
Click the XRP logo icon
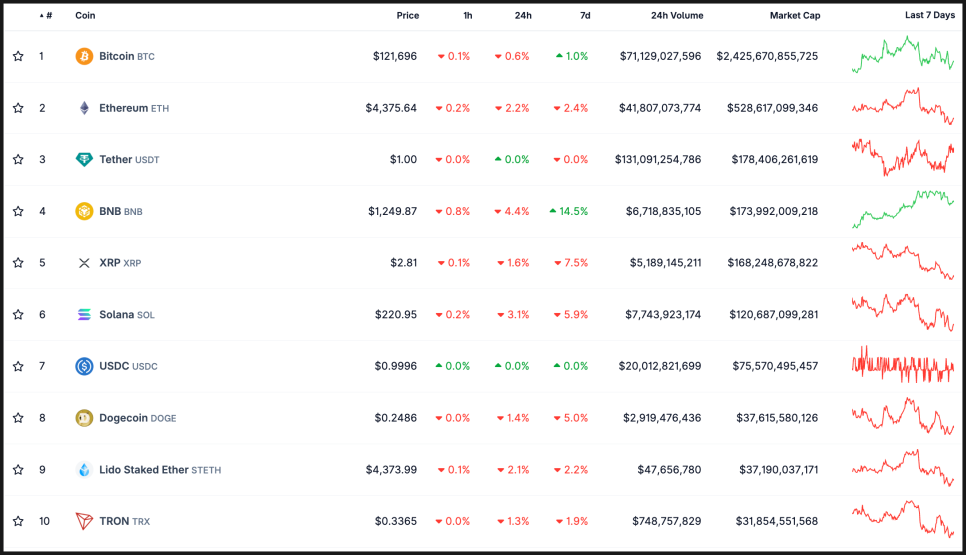coord(84,263)
